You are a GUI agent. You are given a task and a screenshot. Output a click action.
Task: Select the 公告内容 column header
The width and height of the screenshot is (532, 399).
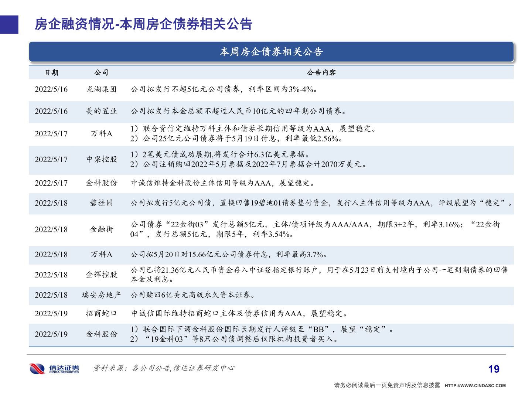pos(321,72)
